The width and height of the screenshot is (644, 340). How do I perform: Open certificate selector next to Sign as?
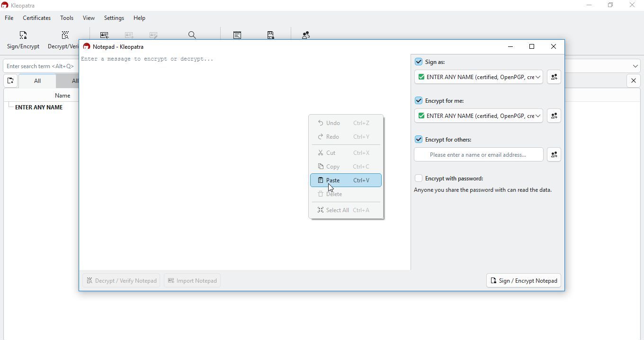point(554,77)
